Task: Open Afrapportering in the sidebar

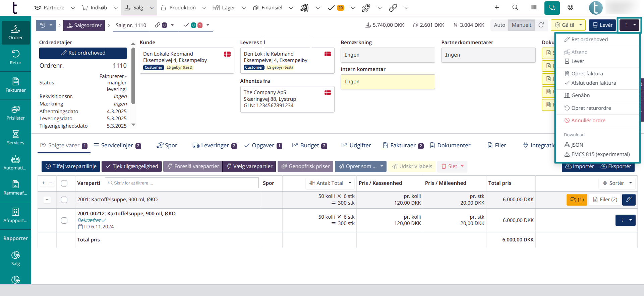Action: 15,215
